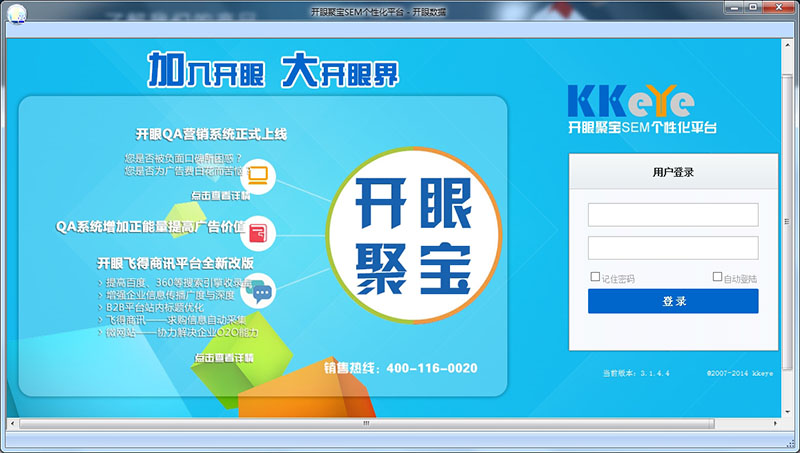Image resolution: width=800 pixels, height=453 pixels.
Task: Click the blue 登录 button
Action: pyautogui.click(x=673, y=301)
